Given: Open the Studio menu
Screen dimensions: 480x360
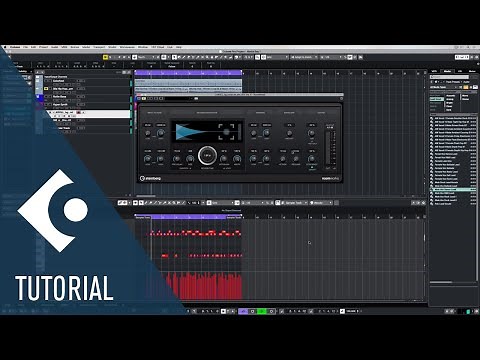Looking at the screenshot, I should pos(112,47).
